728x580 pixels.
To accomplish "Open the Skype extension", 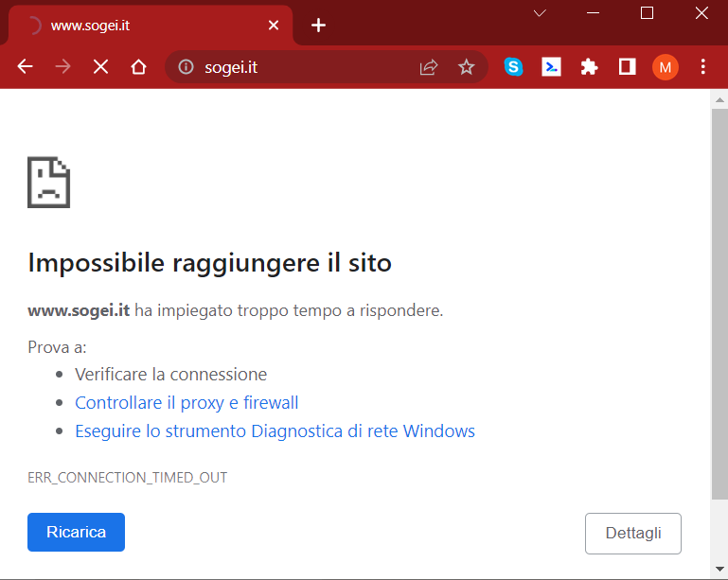I will [x=513, y=67].
